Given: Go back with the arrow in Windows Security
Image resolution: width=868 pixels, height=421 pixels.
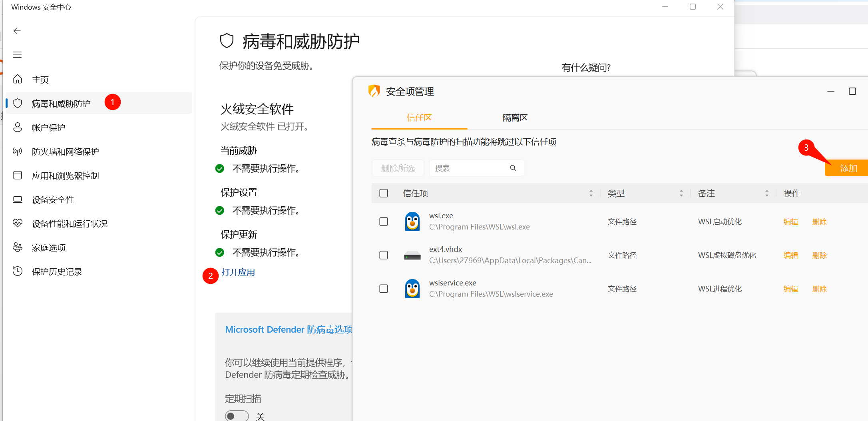Looking at the screenshot, I should [x=17, y=31].
